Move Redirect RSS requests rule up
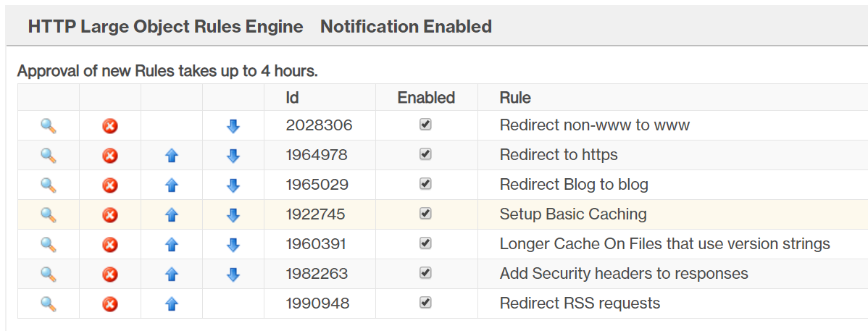The image size is (868, 331). tap(172, 304)
